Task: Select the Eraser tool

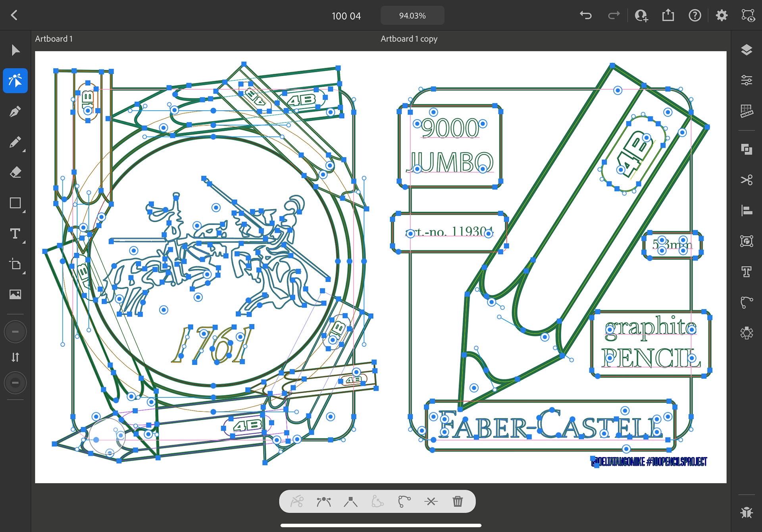Action: [x=15, y=173]
